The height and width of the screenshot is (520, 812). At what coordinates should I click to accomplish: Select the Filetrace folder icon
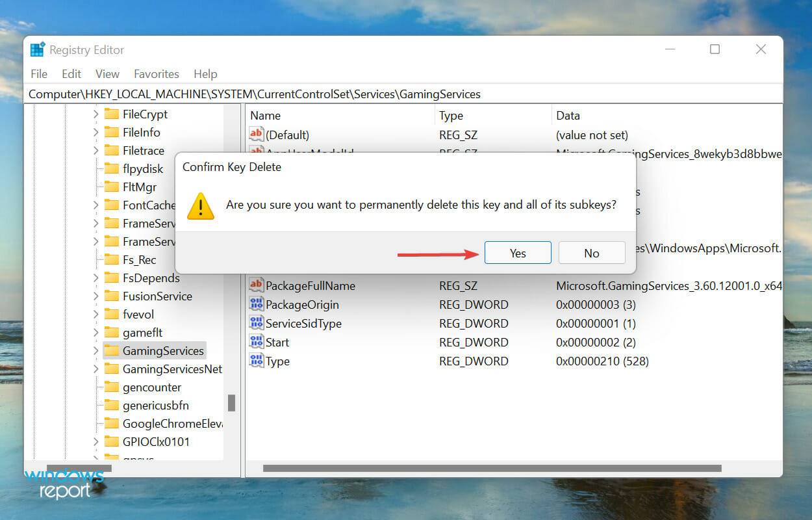pos(112,150)
